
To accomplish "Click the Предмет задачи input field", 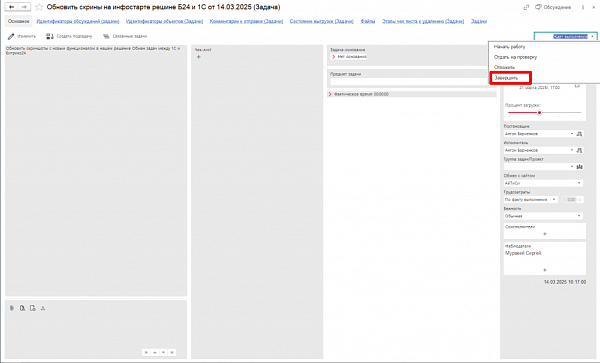I will coord(409,81).
